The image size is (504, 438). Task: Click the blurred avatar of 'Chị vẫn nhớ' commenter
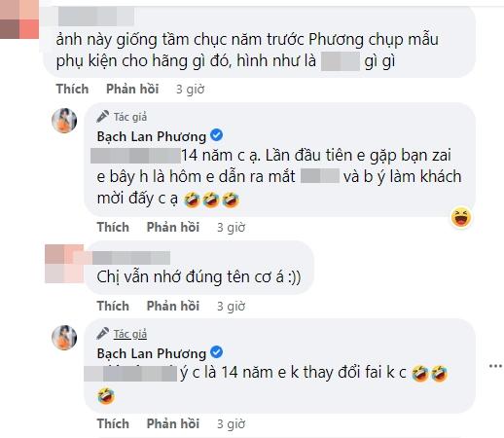pyautogui.click(x=64, y=264)
